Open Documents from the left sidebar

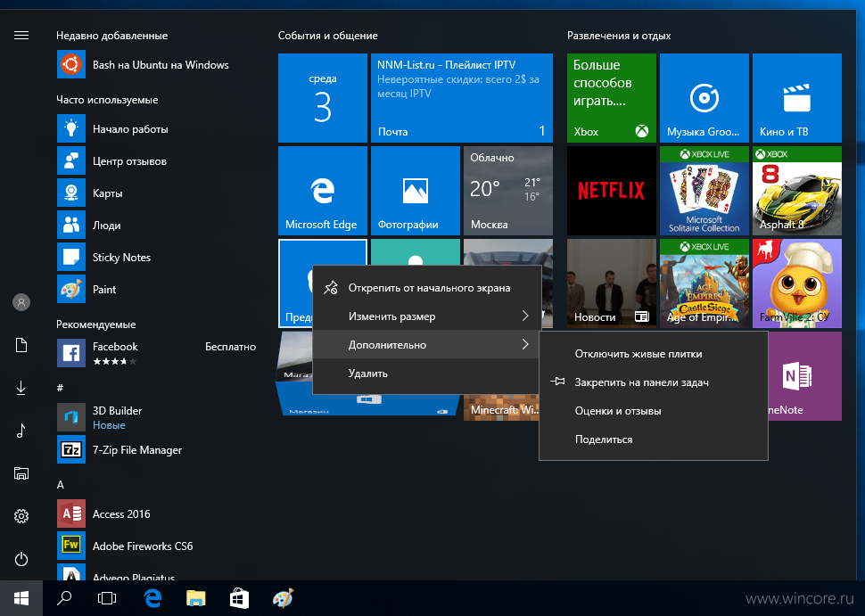tap(21, 345)
